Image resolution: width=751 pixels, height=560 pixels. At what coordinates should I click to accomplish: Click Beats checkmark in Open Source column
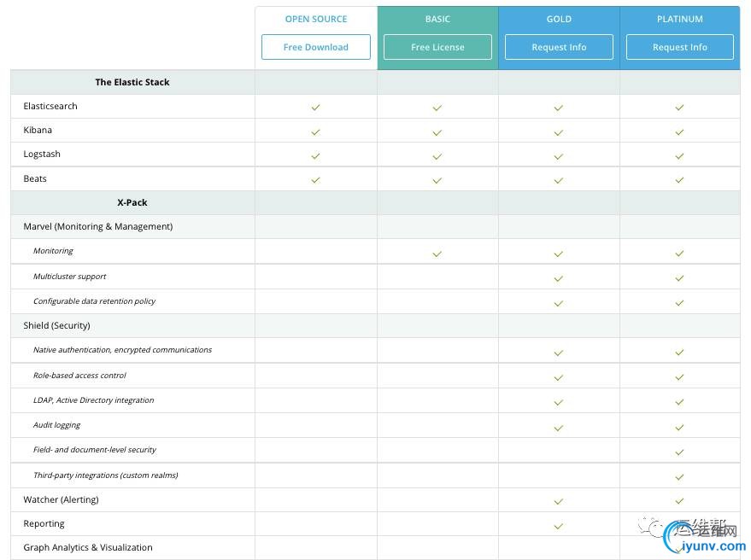point(315,180)
